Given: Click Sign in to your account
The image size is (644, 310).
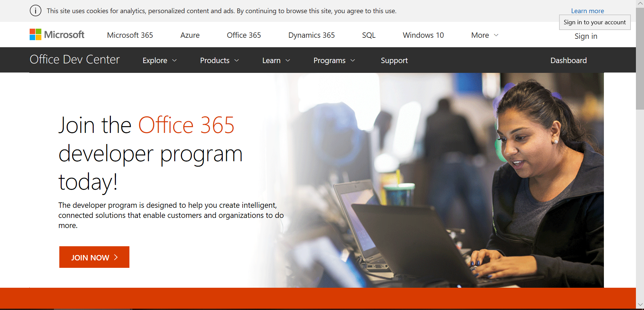Looking at the screenshot, I should click(x=594, y=22).
